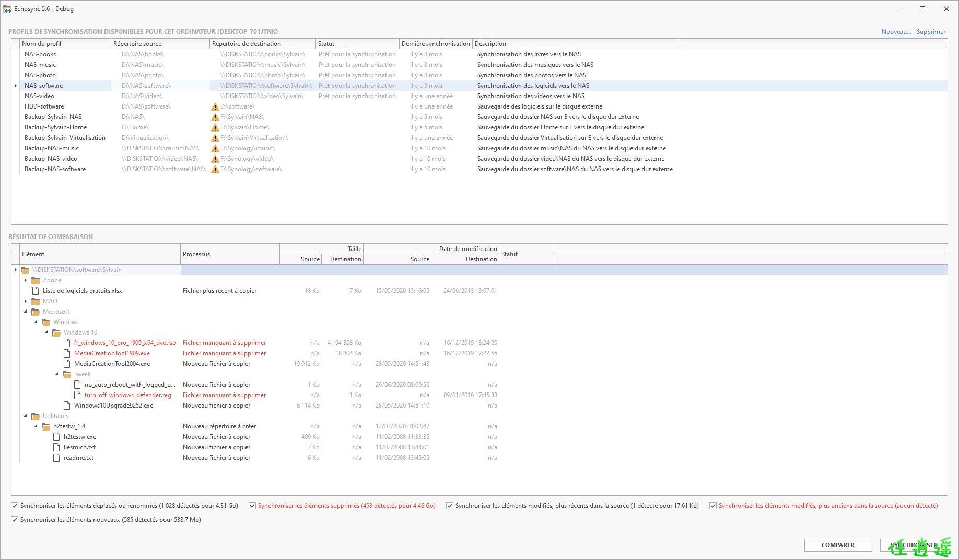Viewport: 959px width, 560px height.
Task: Click the Description column header
Action: coord(576,44)
